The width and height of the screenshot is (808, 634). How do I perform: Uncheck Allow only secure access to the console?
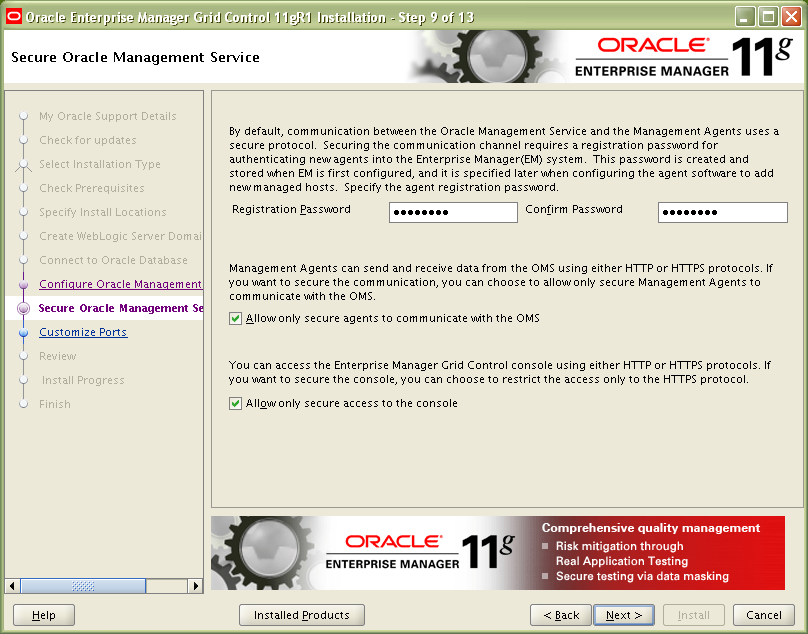click(x=235, y=403)
